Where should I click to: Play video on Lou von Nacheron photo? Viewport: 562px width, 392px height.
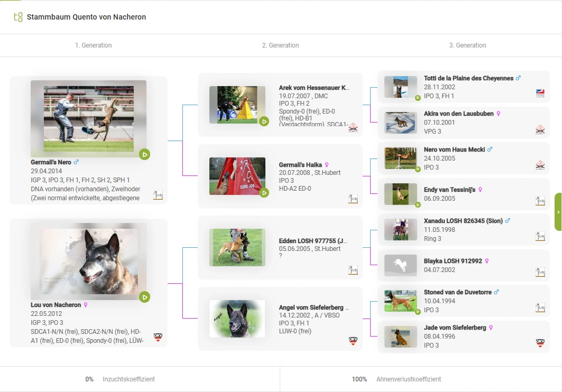pos(144,297)
